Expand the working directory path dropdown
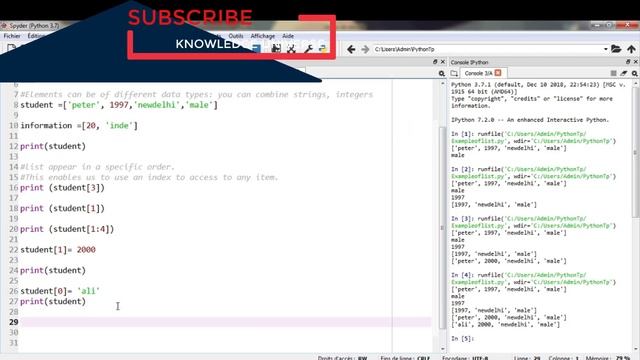This screenshot has width=640, height=360. pos(606,49)
